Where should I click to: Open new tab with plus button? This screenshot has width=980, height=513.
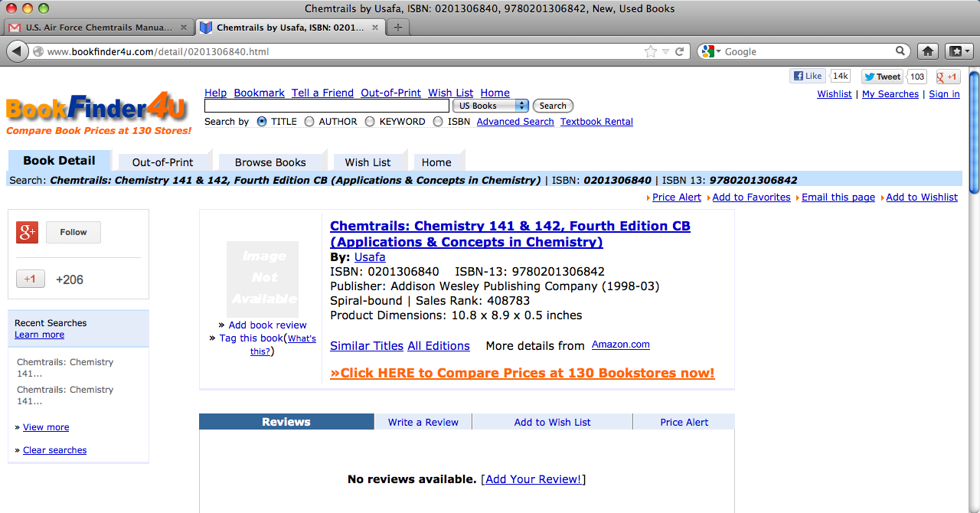point(397,28)
